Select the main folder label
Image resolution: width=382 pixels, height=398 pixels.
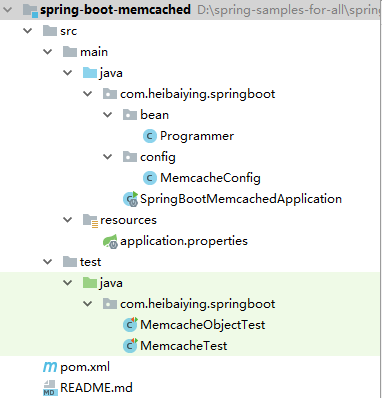pyautogui.click(x=94, y=52)
